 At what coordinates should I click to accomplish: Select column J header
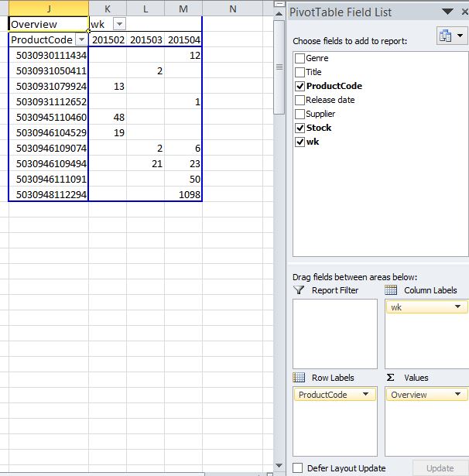pyautogui.click(x=49, y=9)
